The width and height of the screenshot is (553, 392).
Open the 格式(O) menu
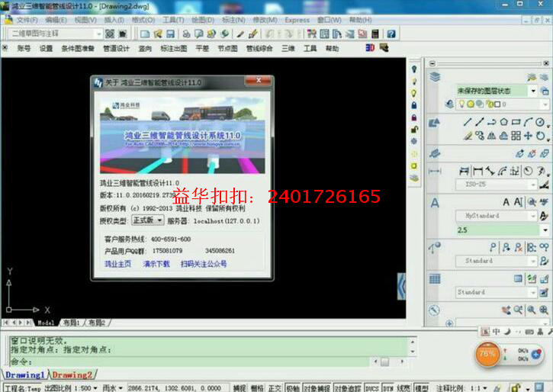click(x=143, y=20)
